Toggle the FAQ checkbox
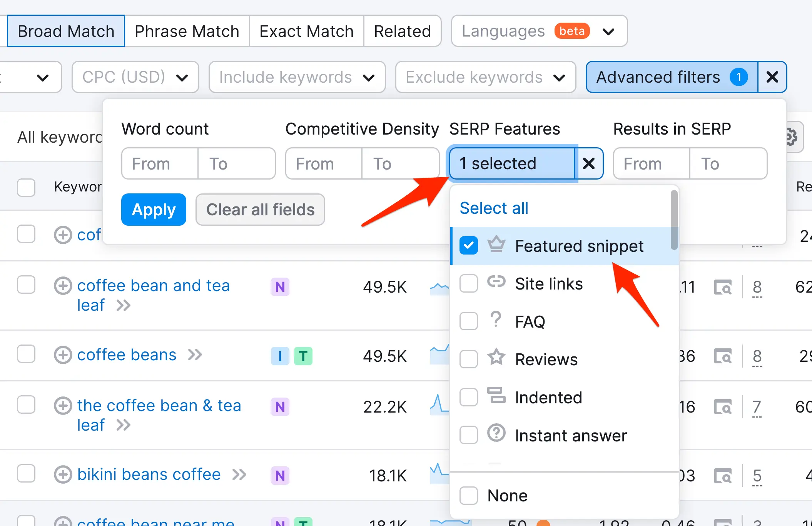 (x=469, y=321)
